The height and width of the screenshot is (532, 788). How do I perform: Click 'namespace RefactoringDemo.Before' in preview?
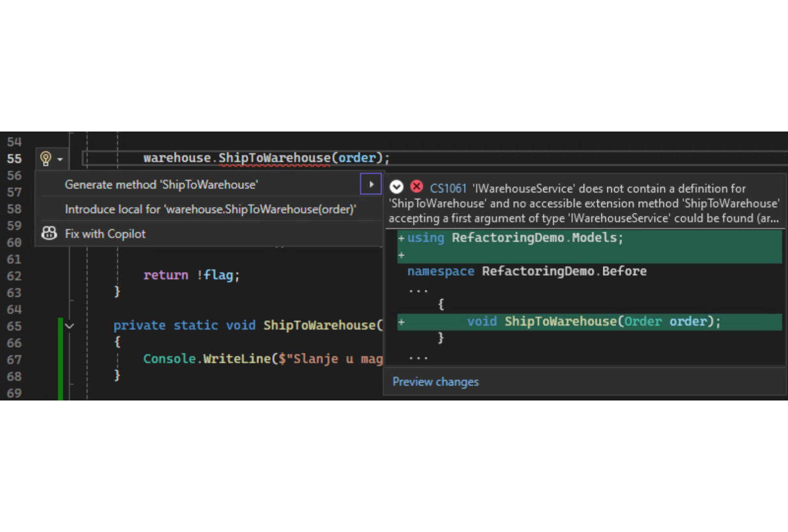coord(526,271)
